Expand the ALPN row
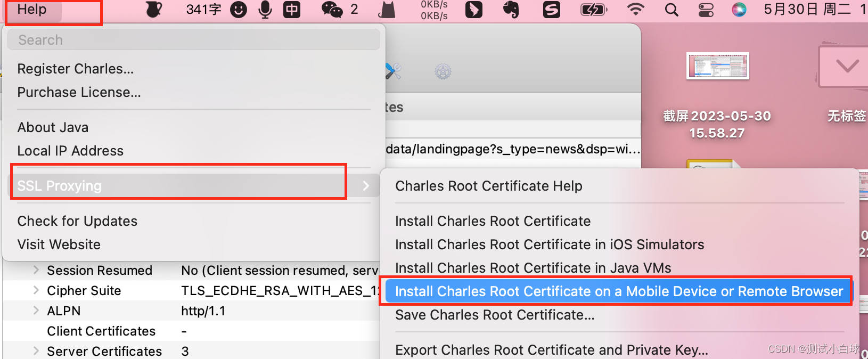Image resolution: width=868 pixels, height=359 pixels. pos(36,311)
